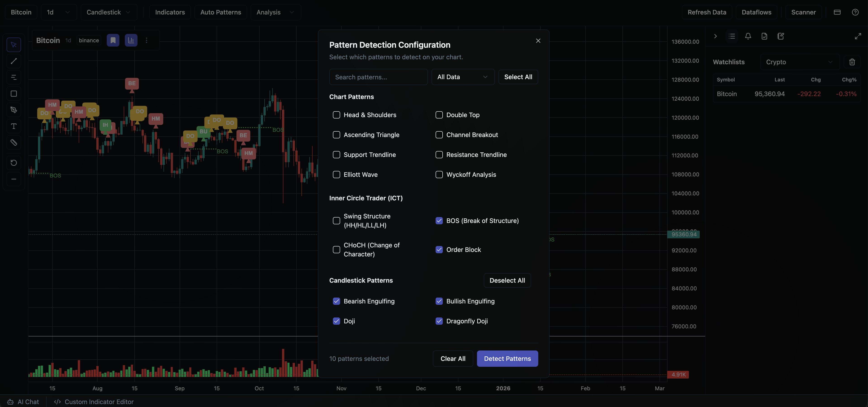
Task: Open the alerts bell icon
Action: [x=748, y=36]
